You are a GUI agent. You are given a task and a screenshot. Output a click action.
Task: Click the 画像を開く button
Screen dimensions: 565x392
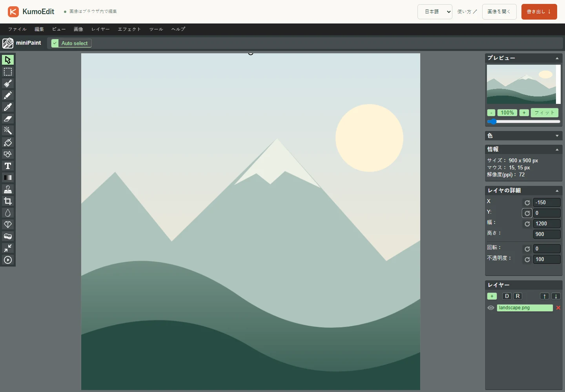coord(499,12)
